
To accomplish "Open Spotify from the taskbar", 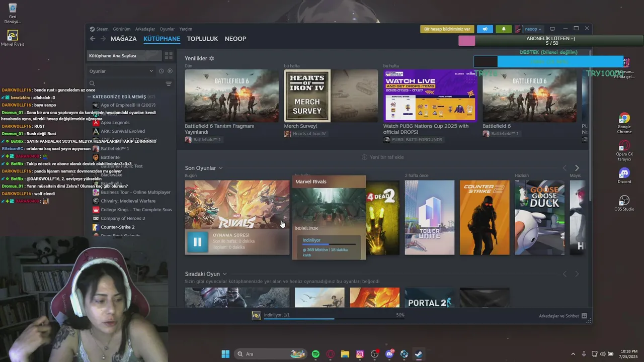I will click(x=315, y=354).
